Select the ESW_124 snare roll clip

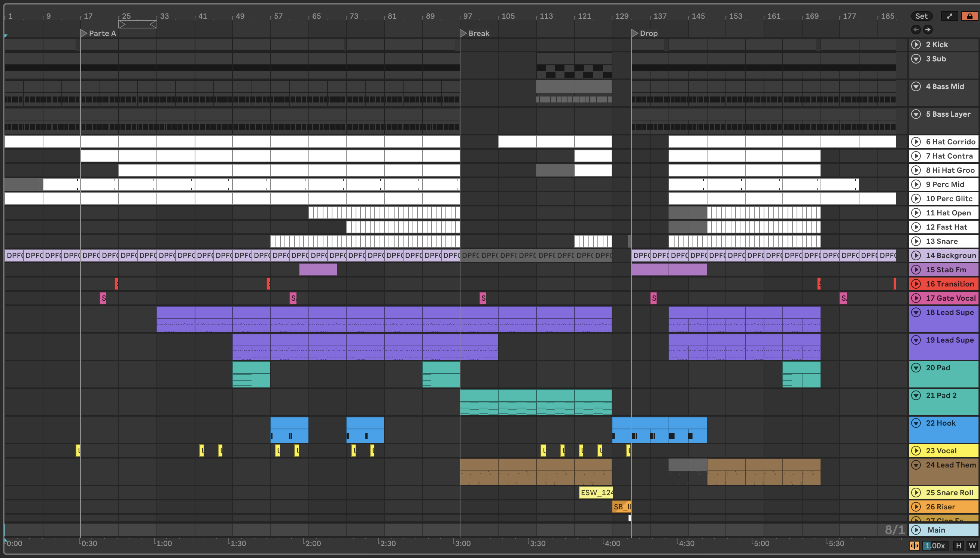596,493
